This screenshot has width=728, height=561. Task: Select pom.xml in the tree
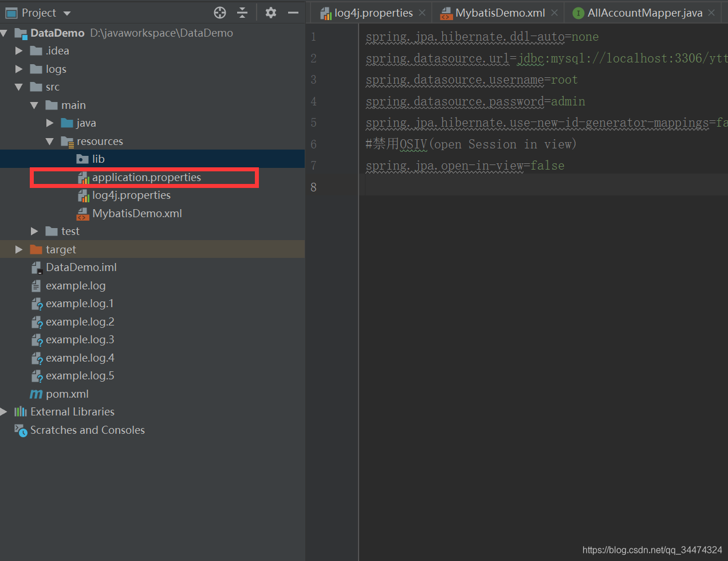(67, 394)
